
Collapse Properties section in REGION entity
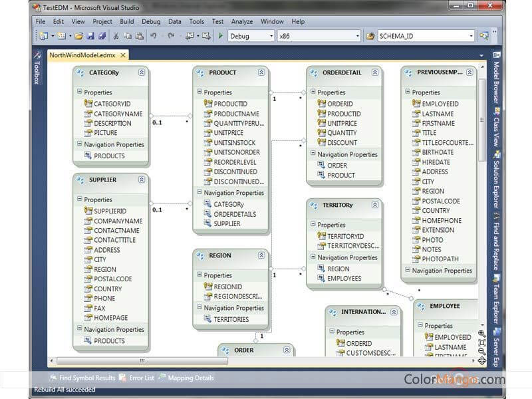[199, 275]
